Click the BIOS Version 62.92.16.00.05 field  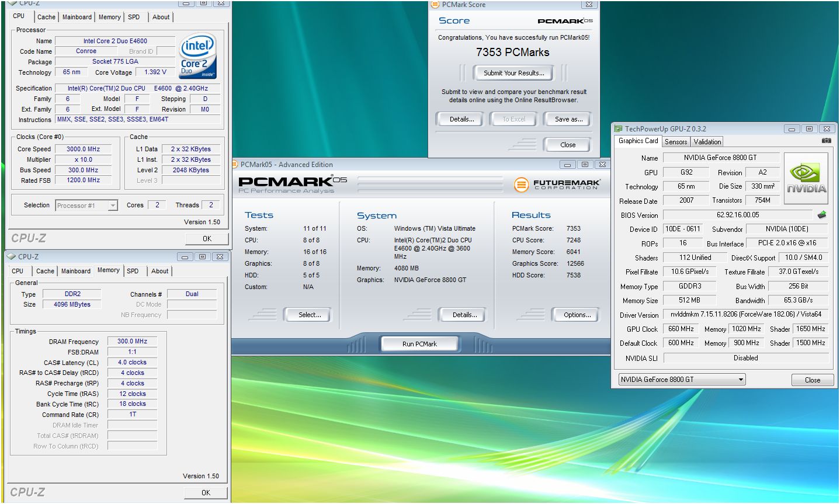coord(738,215)
